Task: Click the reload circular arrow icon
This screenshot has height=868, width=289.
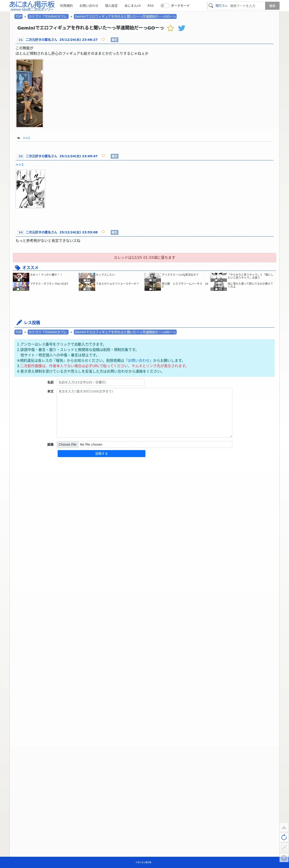Action: [x=284, y=837]
